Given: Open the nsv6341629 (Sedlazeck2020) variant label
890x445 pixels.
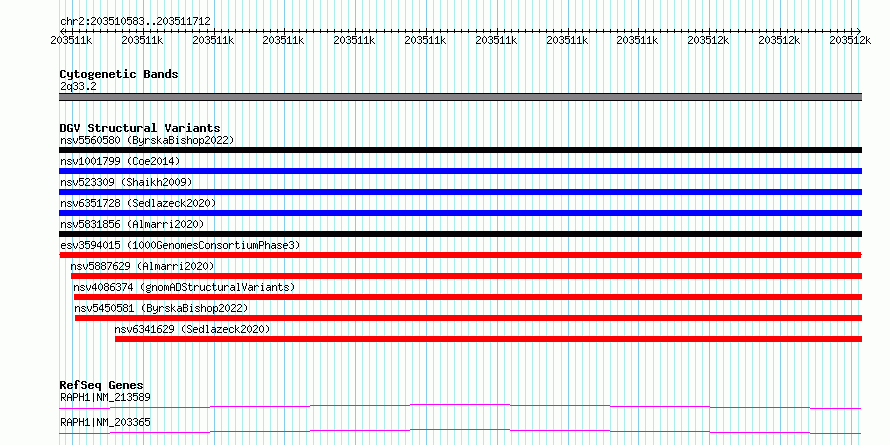Looking at the screenshot, I should tap(192, 329).
